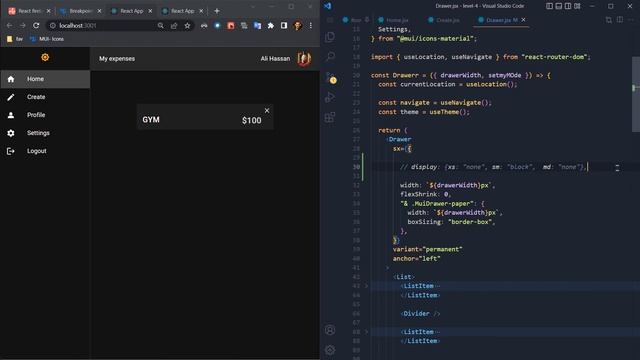
Task: Open customize layout icon in VS Code title bar
Action: 577,6
